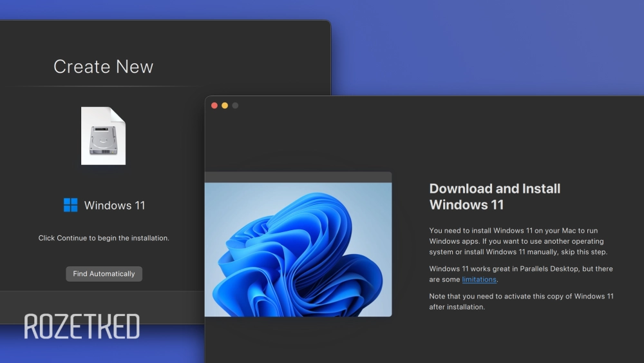Click the disk image file icon

point(103,136)
